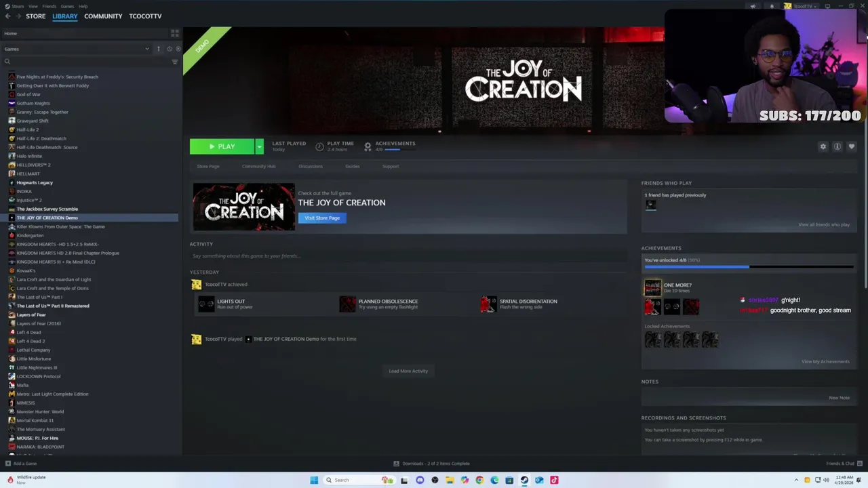Go to the COMMUNITY tab

click(x=103, y=16)
